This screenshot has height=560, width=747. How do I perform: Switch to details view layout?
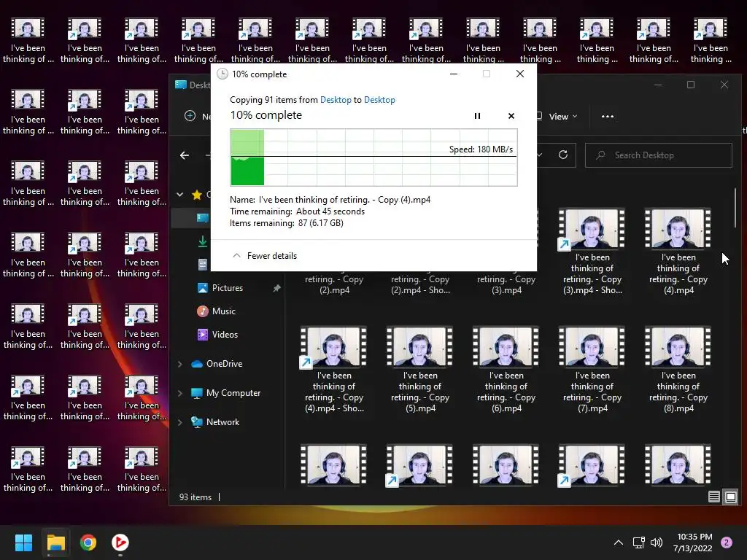tap(713, 497)
